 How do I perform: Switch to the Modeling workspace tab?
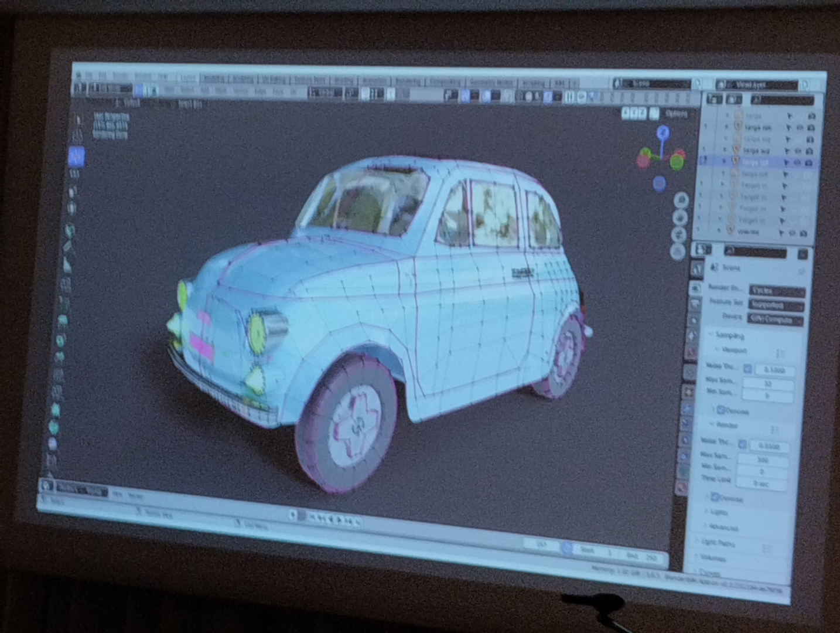pyautogui.click(x=214, y=78)
